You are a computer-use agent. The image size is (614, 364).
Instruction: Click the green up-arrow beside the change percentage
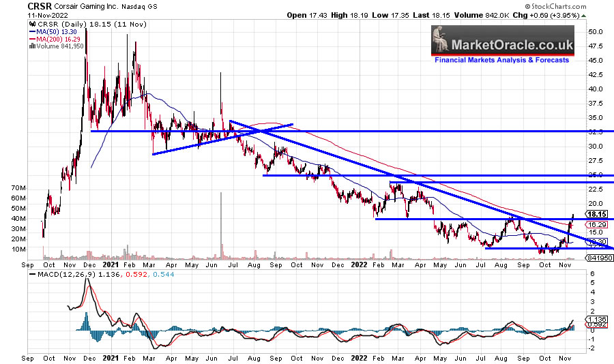click(x=584, y=16)
